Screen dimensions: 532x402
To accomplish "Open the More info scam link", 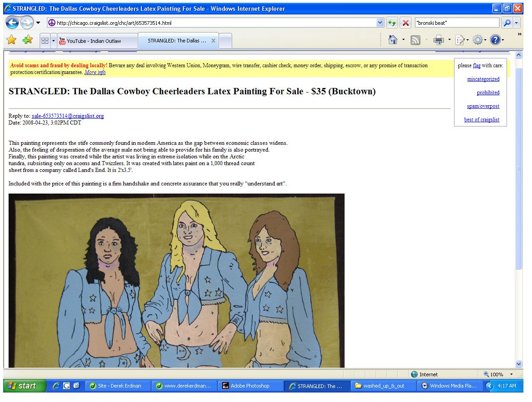I will (95, 72).
